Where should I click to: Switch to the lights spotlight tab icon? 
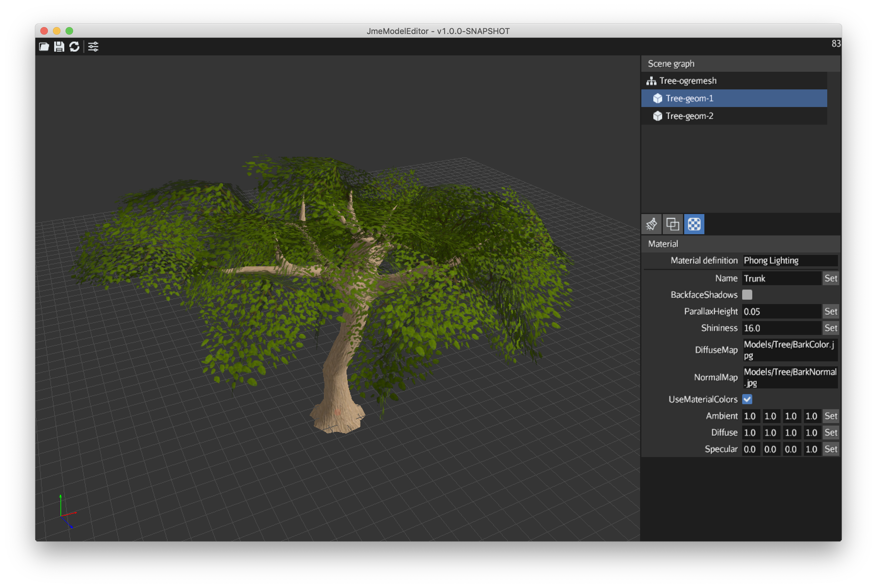[x=651, y=224]
